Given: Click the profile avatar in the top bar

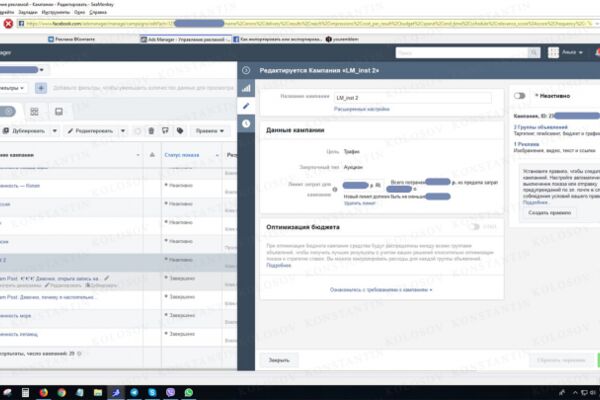Looking at the screenshot, I should pos(553,52).
